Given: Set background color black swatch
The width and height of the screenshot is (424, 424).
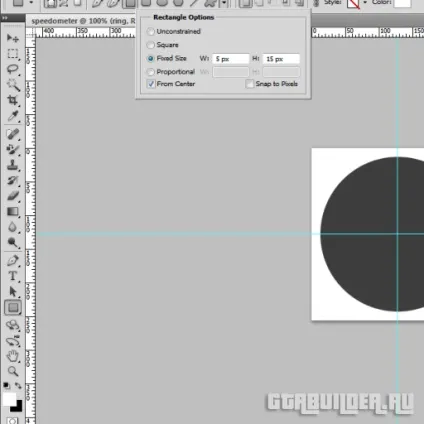Looking at the screenshot, I should (17, 407).
